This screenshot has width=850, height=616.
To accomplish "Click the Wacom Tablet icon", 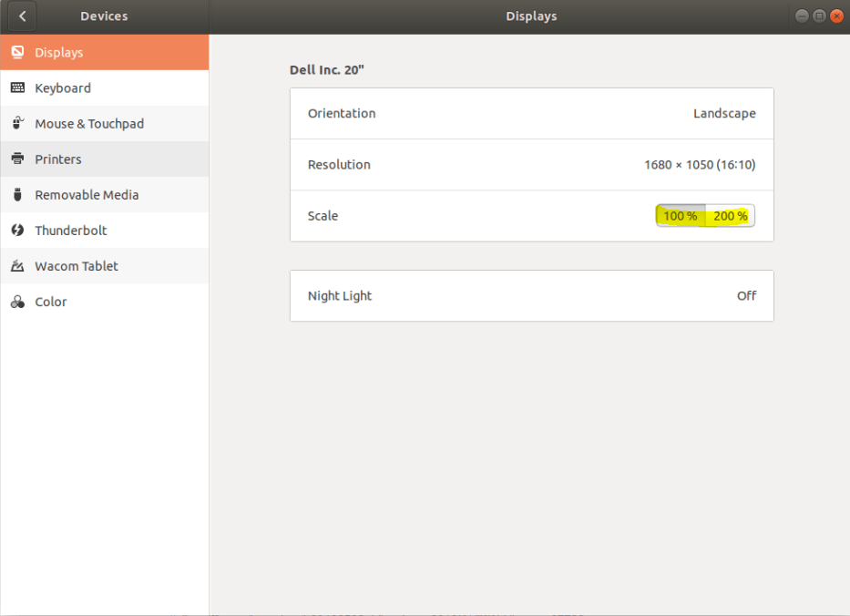I will click(x=16, y=265).
